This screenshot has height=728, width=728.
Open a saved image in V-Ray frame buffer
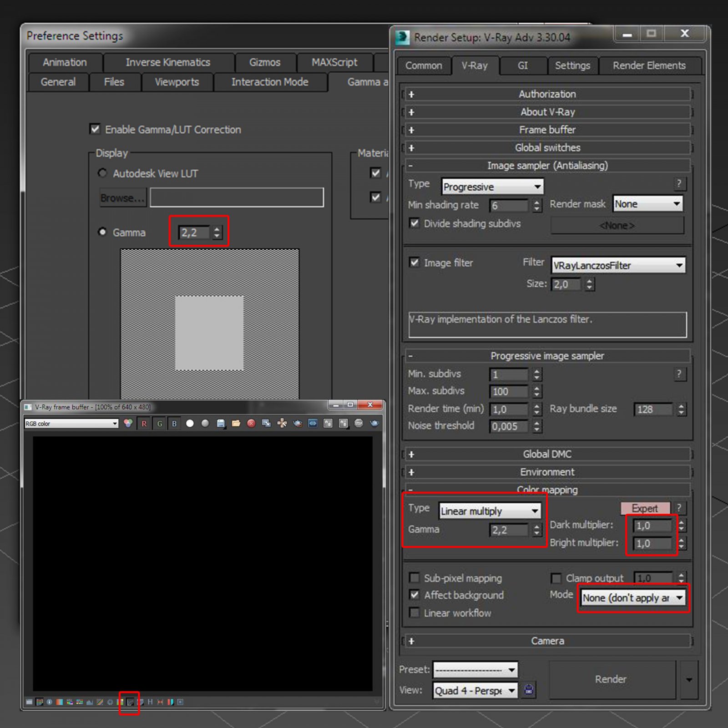pos(236,424)
